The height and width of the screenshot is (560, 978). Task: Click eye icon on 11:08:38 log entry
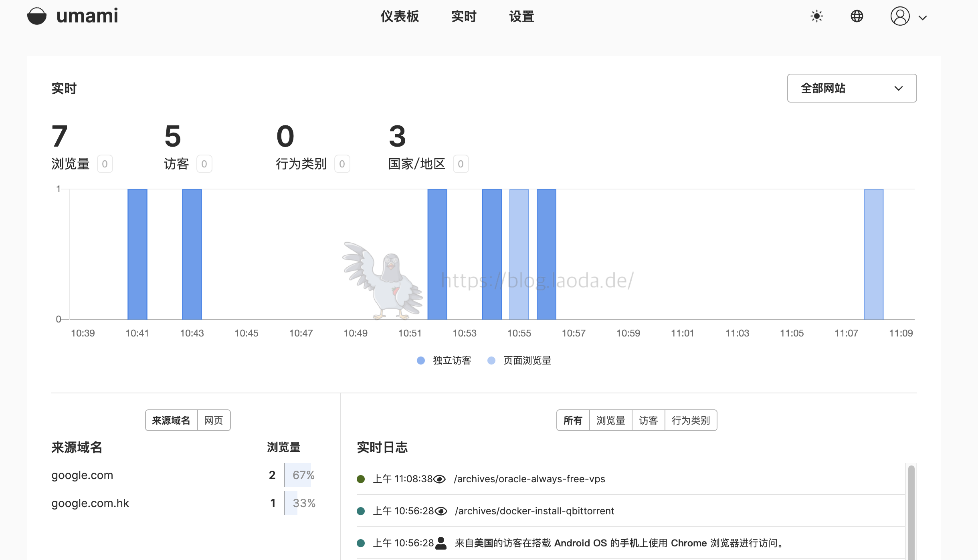click(440, 479)
